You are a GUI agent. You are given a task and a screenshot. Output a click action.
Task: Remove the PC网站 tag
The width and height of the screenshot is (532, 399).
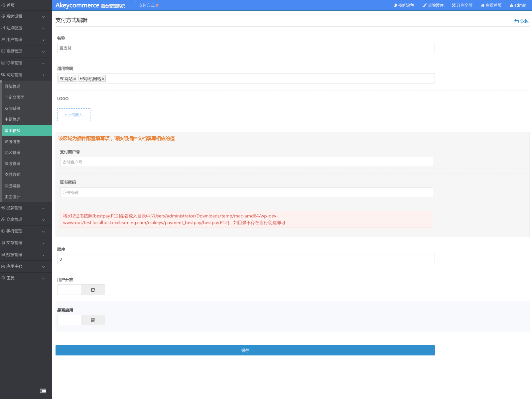click(75, 79)
